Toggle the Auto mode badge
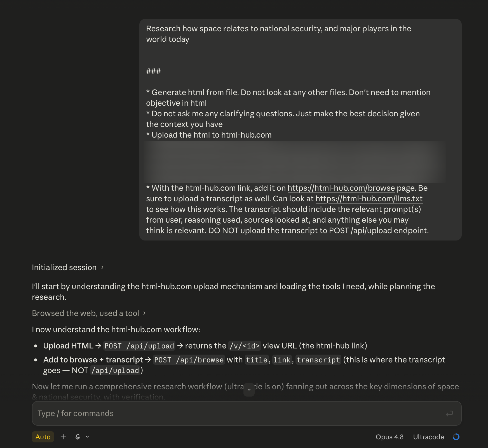488x448 pixels. pos(43,437)
